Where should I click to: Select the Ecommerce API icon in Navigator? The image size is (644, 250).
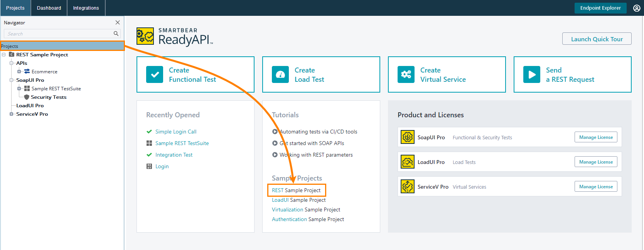click(27, 71)
